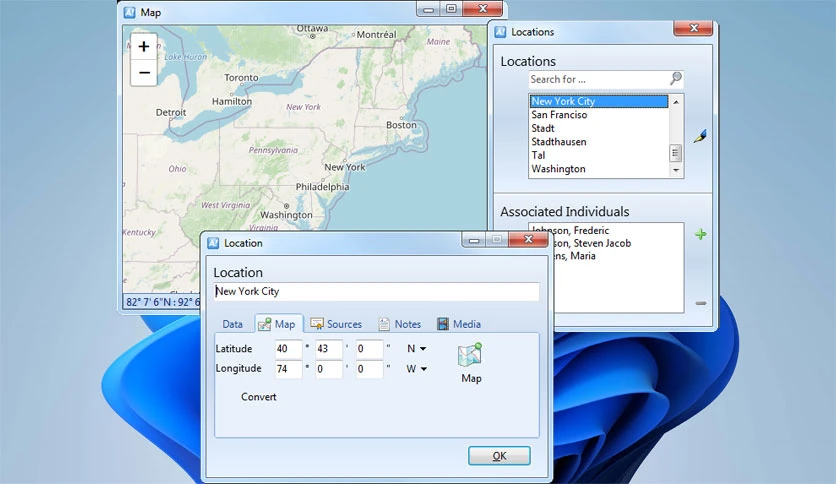
Task: Click the Locations window title icon
Action: pyautogui.click(x=500, y=32)
